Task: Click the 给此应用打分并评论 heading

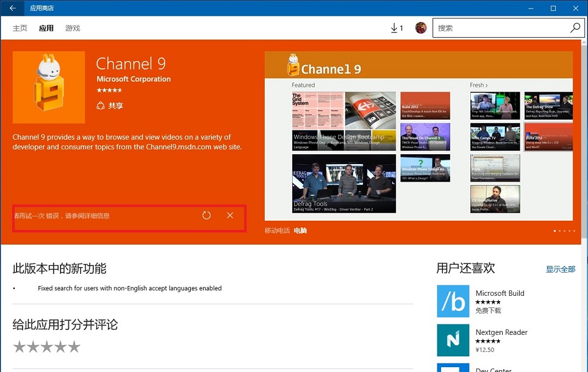Action: [65, 324]
